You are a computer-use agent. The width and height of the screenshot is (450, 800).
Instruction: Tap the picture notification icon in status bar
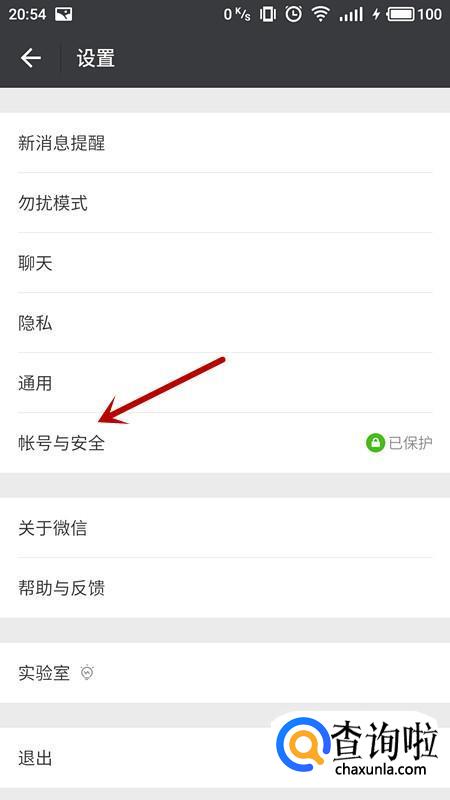[x=63, y=14]
